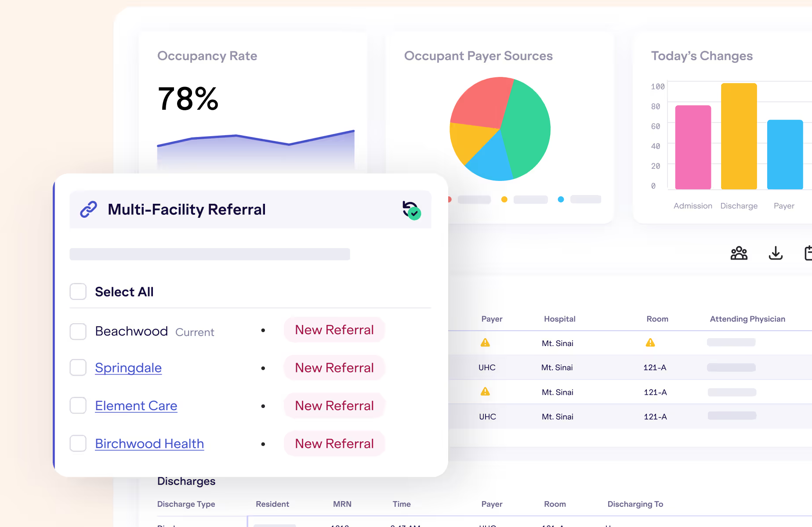The height and width of the screenshot is (527, 812).
Task: Click the New Referral badge for Beachwood
Action: click(334, 330)
